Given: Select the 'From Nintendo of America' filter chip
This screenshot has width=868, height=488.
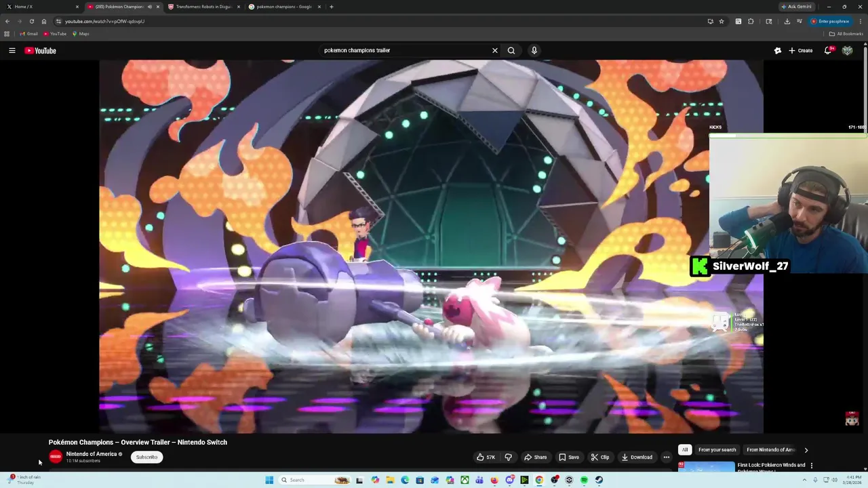Looking at the screenshot, I should [x=770, y=450].
